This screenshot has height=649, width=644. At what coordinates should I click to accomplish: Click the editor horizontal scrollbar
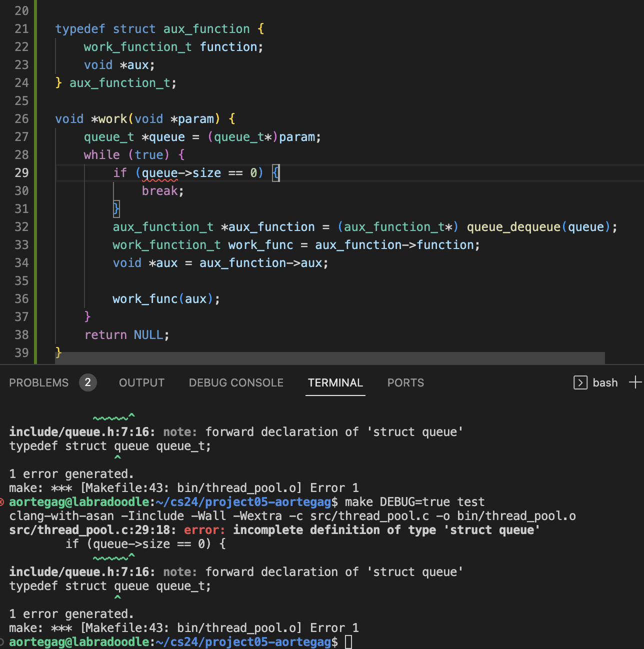[330, 358]
